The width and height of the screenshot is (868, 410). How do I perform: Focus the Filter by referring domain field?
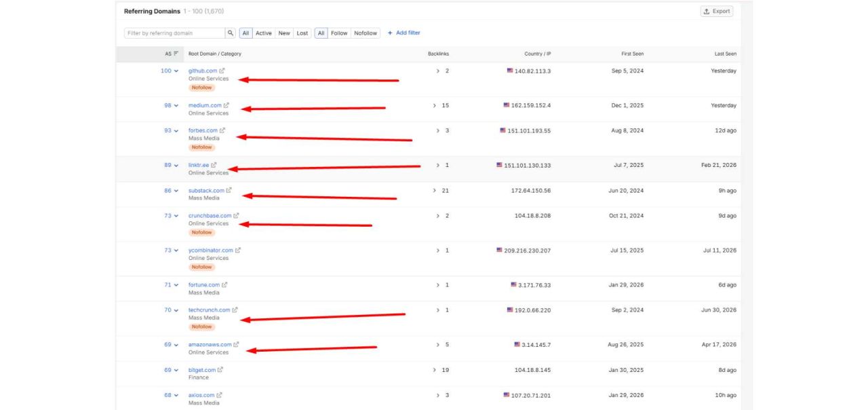click(175, 33)
